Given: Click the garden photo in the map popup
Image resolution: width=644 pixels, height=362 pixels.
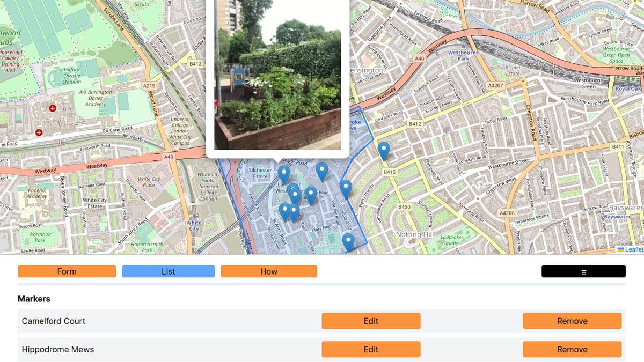Looking at the screenshot, I should point(277,75).
